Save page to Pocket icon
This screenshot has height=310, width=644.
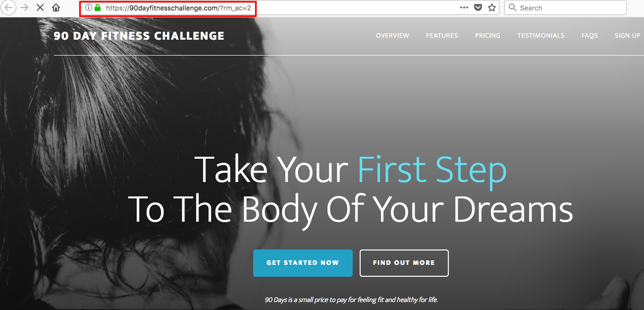(478, 8)
